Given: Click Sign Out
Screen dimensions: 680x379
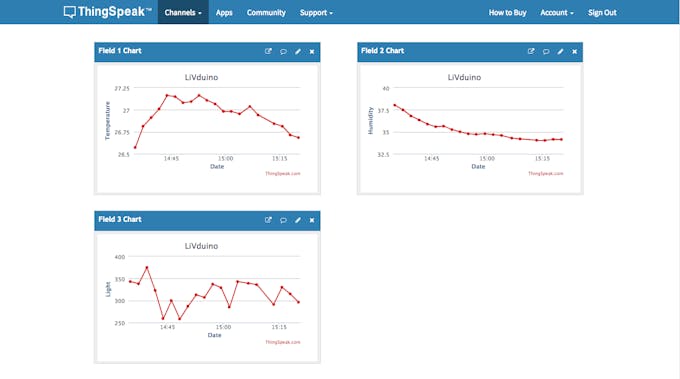Looking at the screenshot, I should tap(602, 13).
